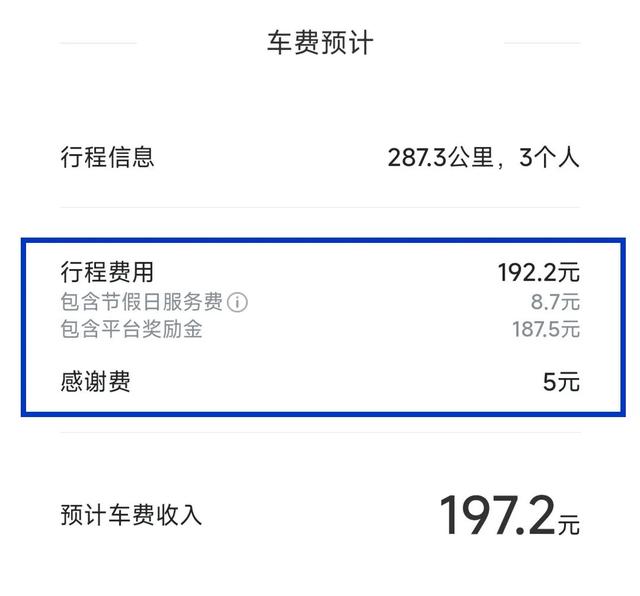Select the 感谢费 row label

pyautogui.click(x=95, y=381)
